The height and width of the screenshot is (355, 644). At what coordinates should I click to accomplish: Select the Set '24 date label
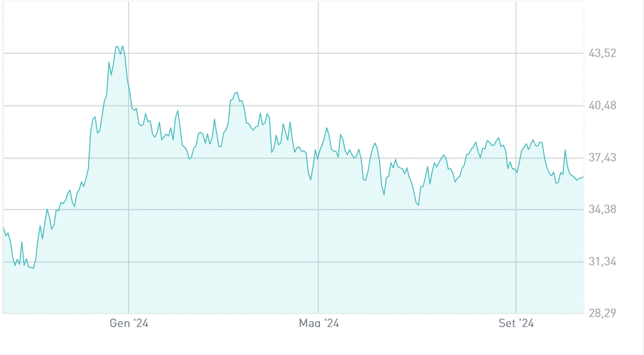(x=516, y=324)
